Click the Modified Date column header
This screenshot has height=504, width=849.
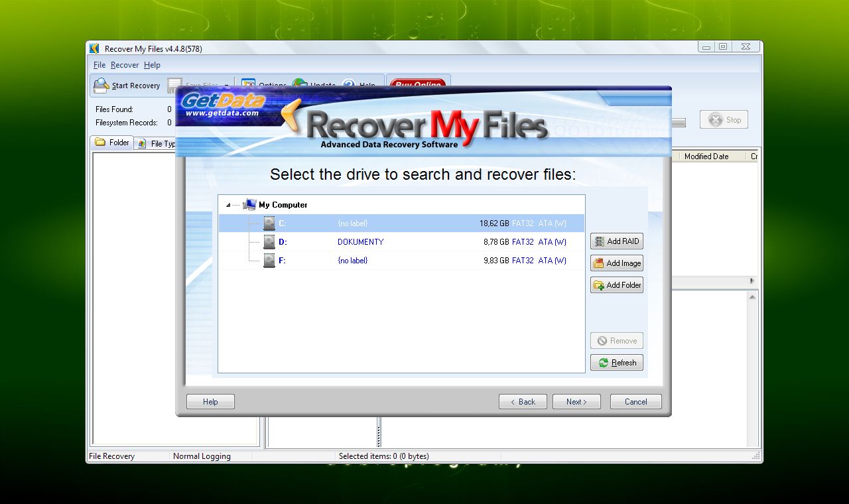pos(706,157)
